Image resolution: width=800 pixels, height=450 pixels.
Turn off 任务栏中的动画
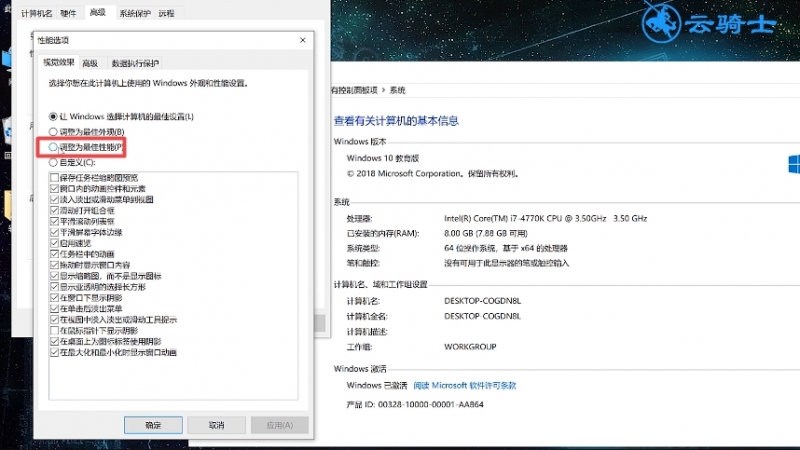click(55, 254)
